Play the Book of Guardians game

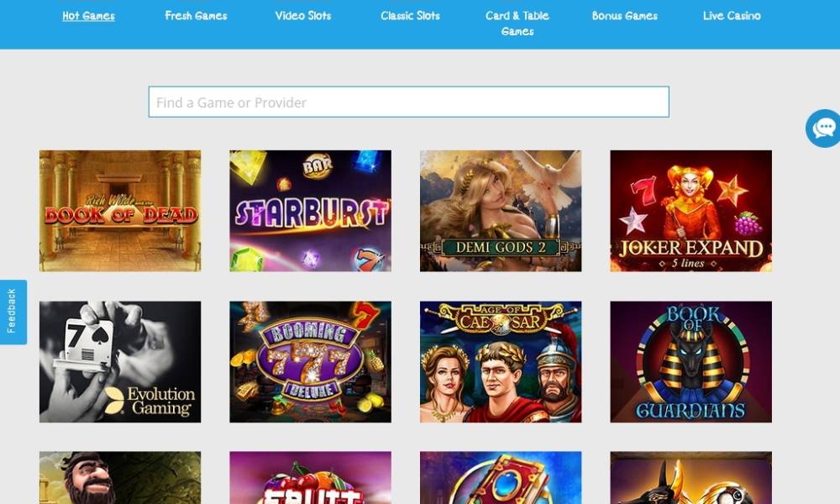[x=691, y=362]
